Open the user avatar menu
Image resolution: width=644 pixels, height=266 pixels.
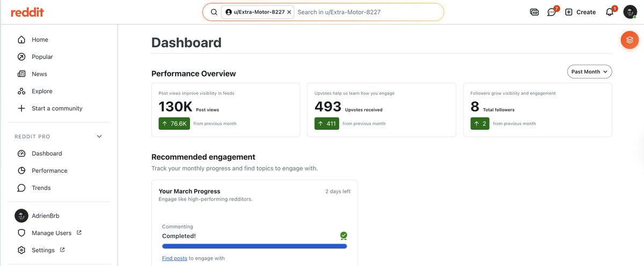point(630,12)
